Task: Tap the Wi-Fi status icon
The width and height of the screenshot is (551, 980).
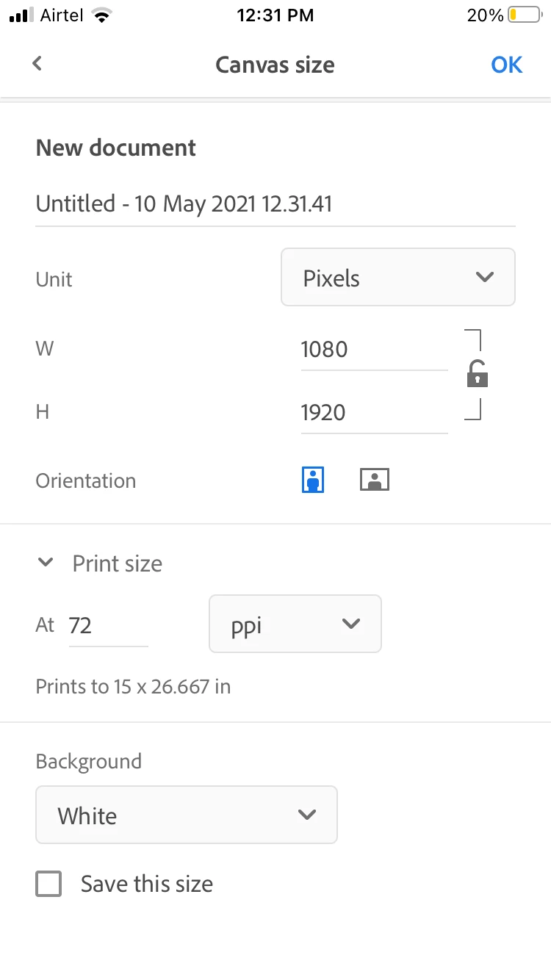Action: [x=103, y=15]
